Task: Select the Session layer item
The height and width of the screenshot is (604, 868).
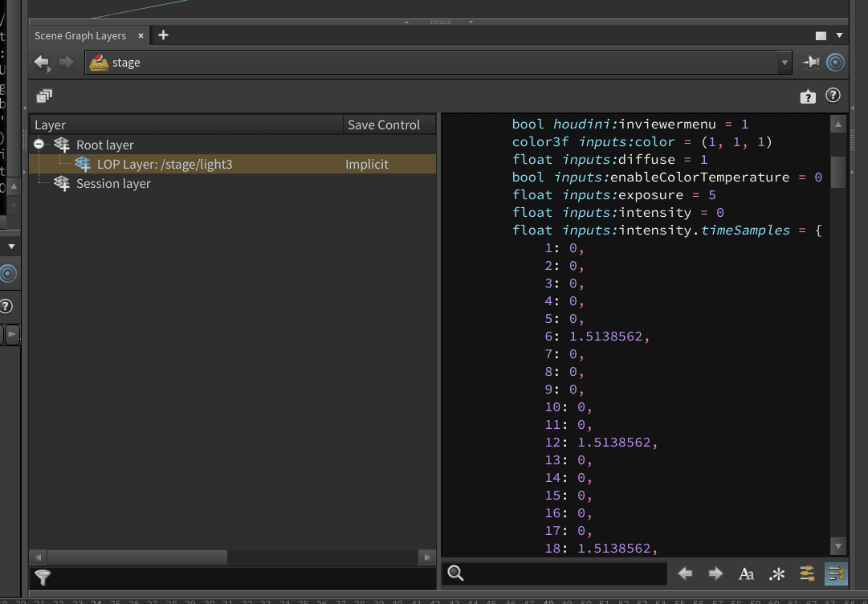Action: coord(113,184)
